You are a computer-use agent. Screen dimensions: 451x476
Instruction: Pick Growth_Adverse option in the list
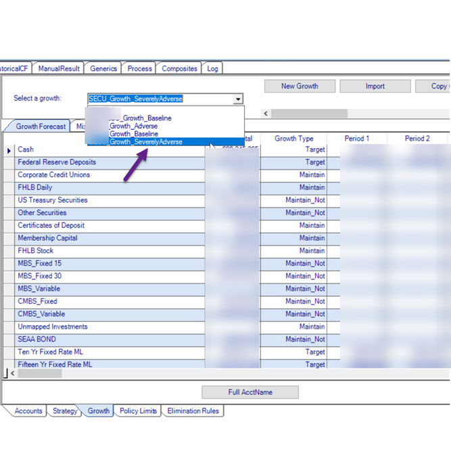(133, 126)
